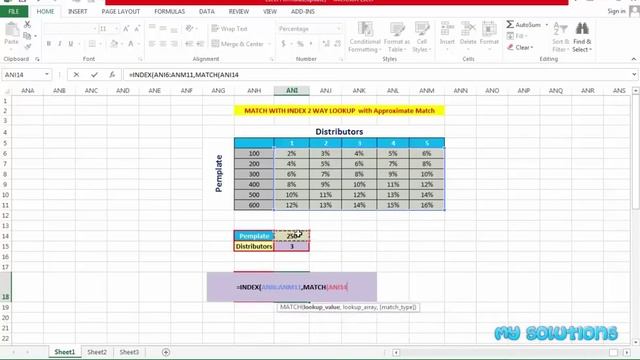Open the Merge & Center dropdown arrow
Screen dimensions: 640x360
tap(269, 44)
